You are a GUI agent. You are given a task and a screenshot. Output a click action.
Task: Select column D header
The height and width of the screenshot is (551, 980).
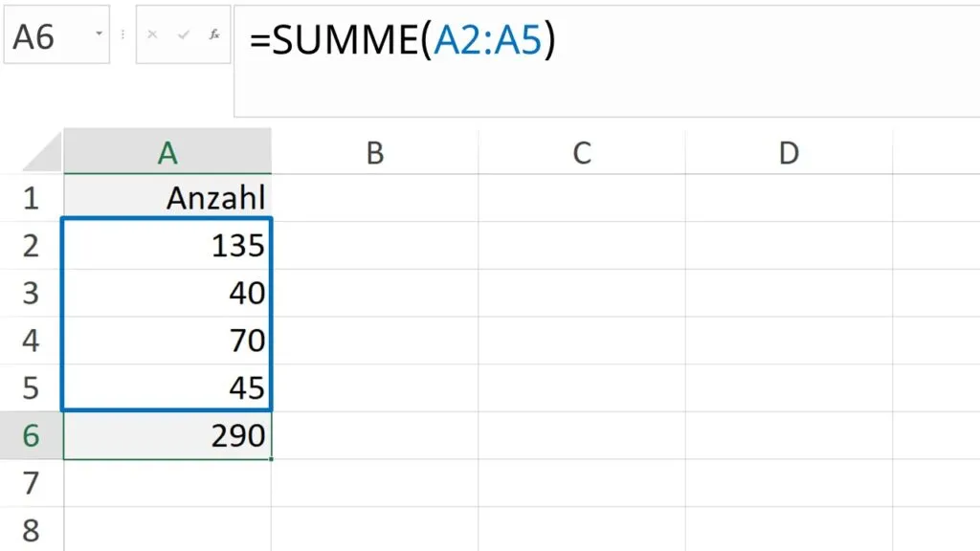click(x=789, y=151)
